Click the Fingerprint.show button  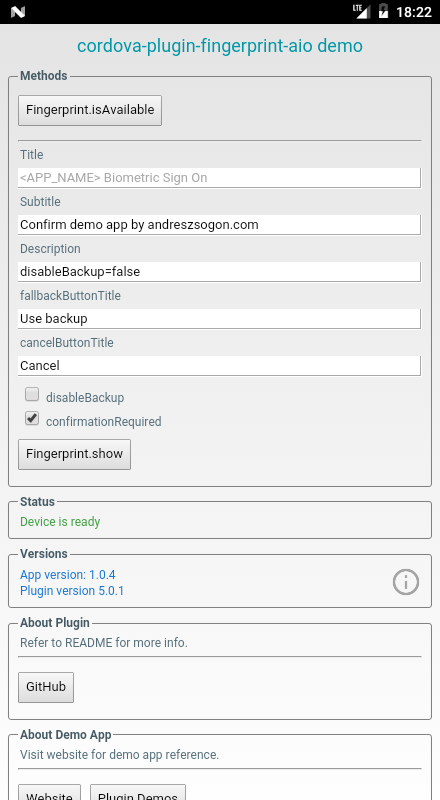click(75, 454)
